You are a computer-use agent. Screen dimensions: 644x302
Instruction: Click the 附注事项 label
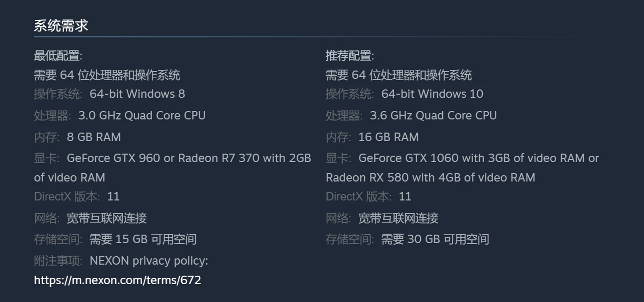pos(58,261)
